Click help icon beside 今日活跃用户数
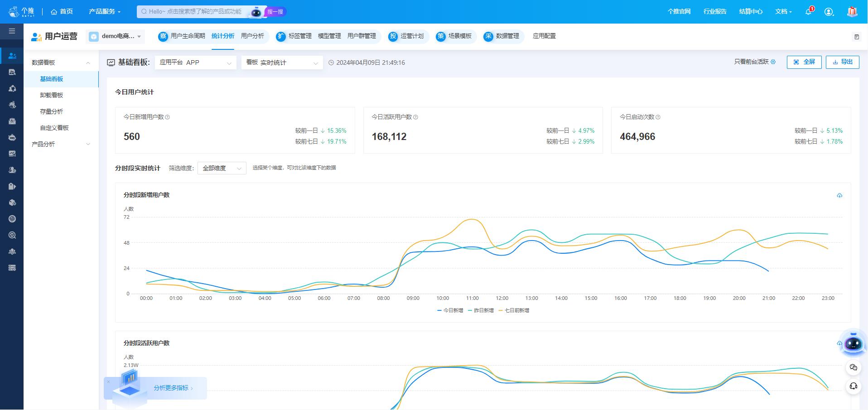868x410 pixels. (x=415, y=117)
